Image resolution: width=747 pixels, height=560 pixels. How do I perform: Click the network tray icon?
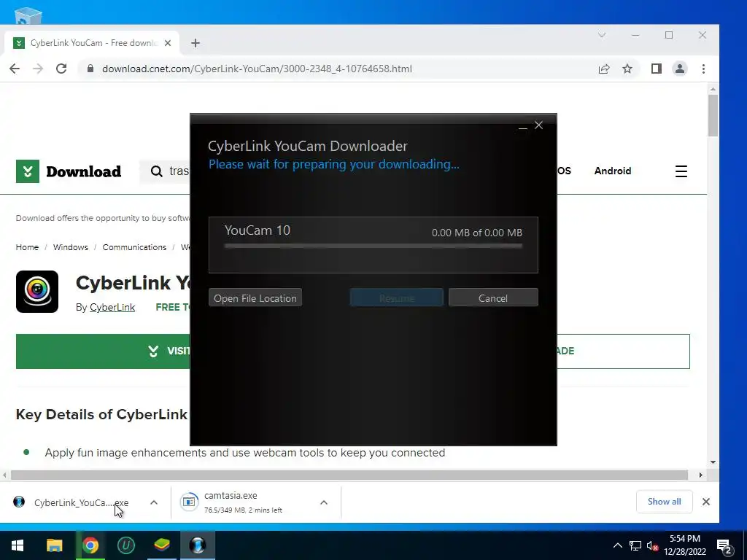[635, 545]
